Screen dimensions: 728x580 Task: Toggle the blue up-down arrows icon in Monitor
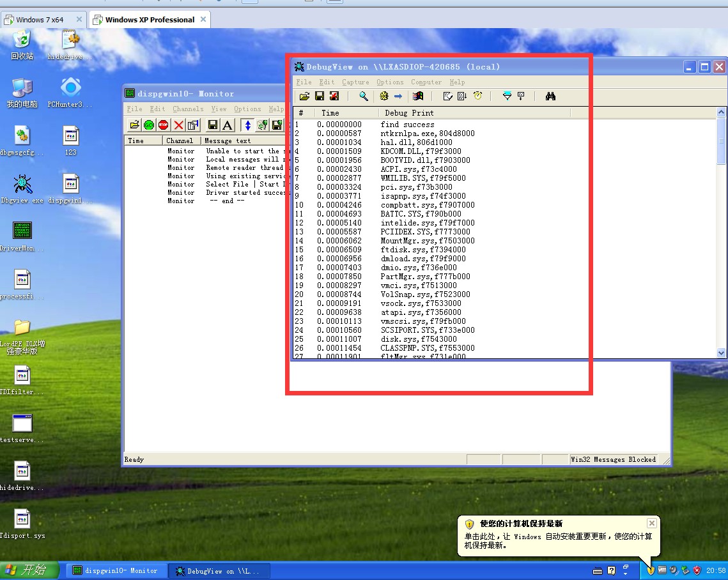[248, 125]
